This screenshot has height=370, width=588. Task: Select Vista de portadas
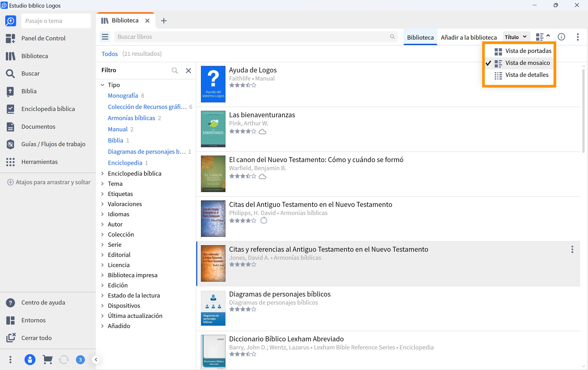tap(519, 51)
